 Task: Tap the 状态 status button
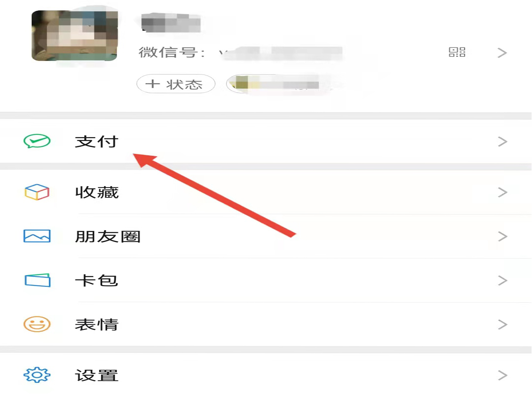pos(176,84)
